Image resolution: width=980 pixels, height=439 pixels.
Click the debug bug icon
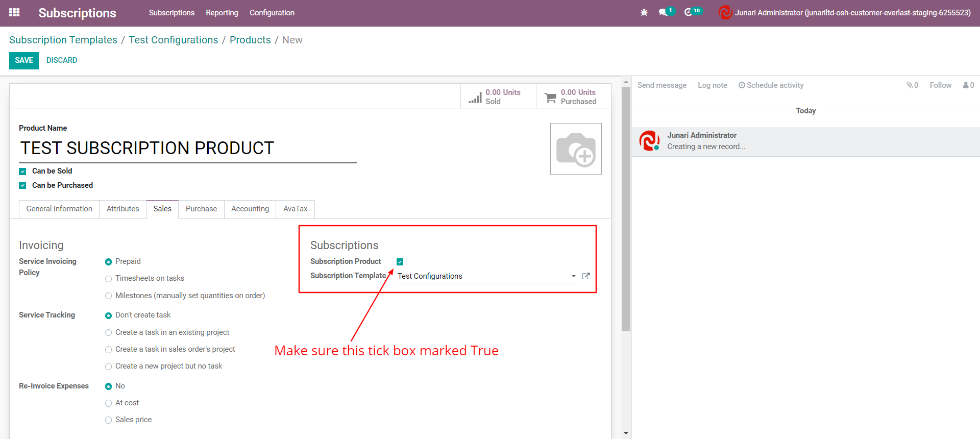click(x=644, y=13)
